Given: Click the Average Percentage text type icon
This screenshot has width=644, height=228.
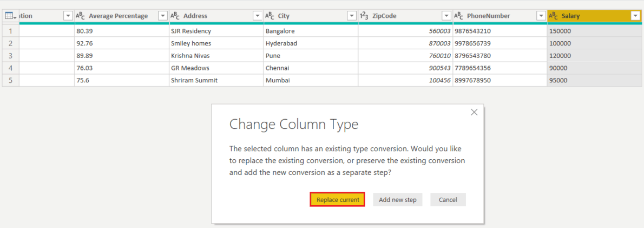Looking at the screenshot, I should pos(80,16).
